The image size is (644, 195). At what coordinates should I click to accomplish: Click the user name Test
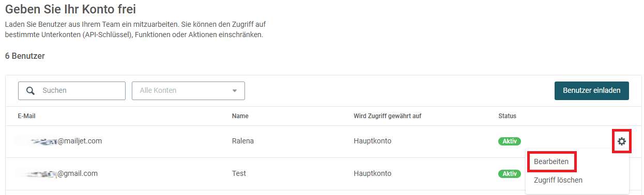pyautogui.click(x=239, y=173)
